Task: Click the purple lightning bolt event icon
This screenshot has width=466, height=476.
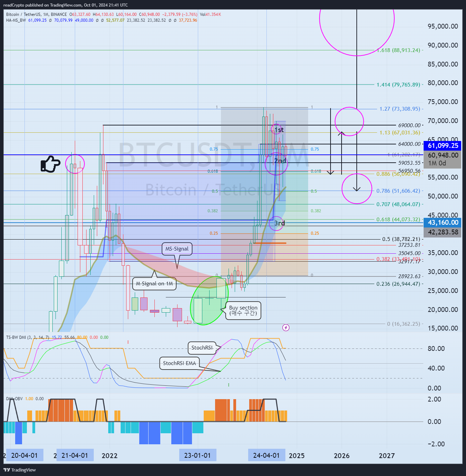Action: pyautogui.click(x=286, y=327)
